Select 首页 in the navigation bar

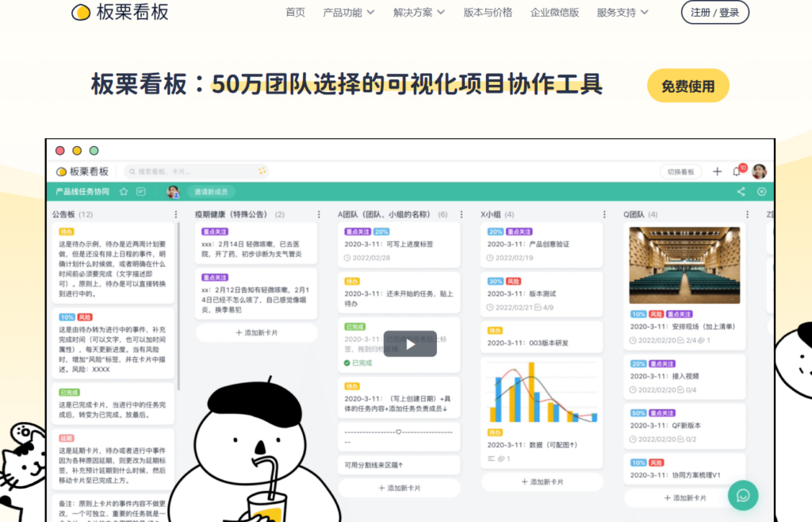[295, 13]
